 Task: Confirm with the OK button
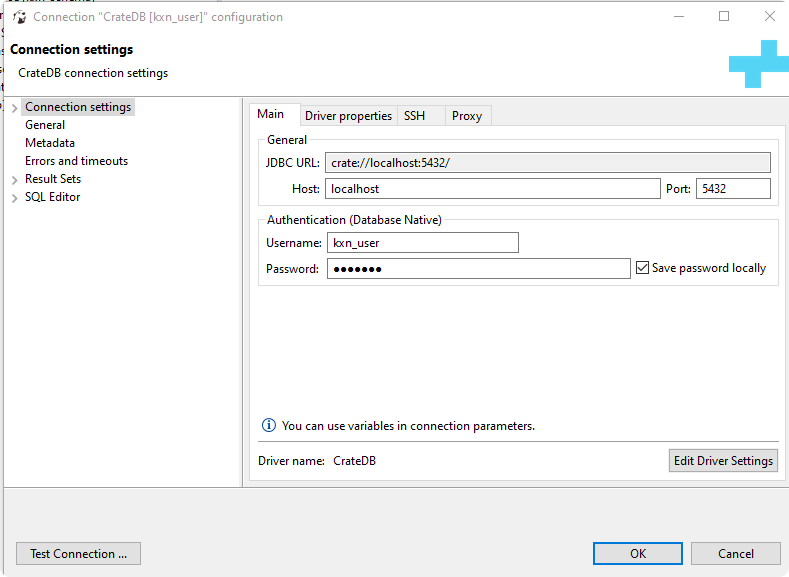point(638,553)
